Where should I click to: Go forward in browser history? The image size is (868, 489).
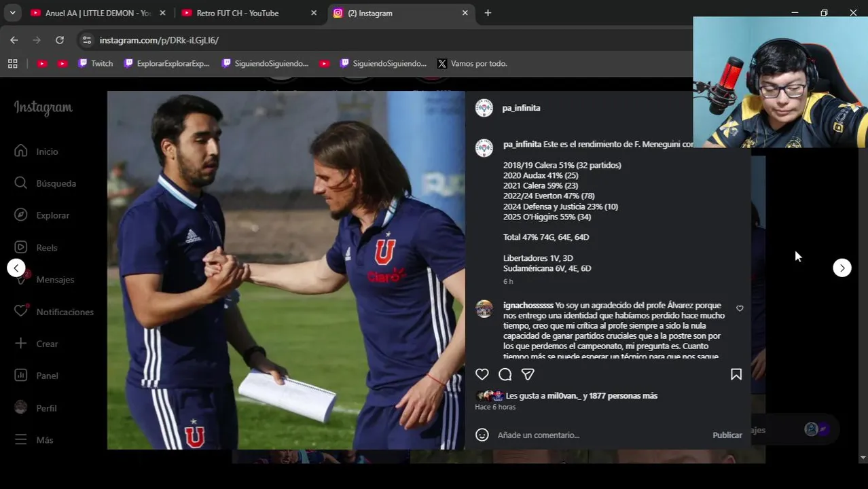pos(37,40)
